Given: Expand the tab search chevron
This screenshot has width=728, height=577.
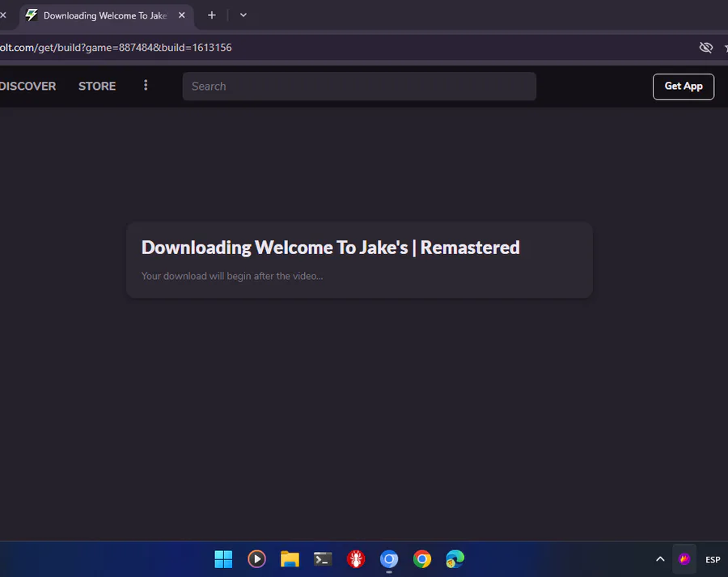Looking at the screenshot, I should 243,15.
